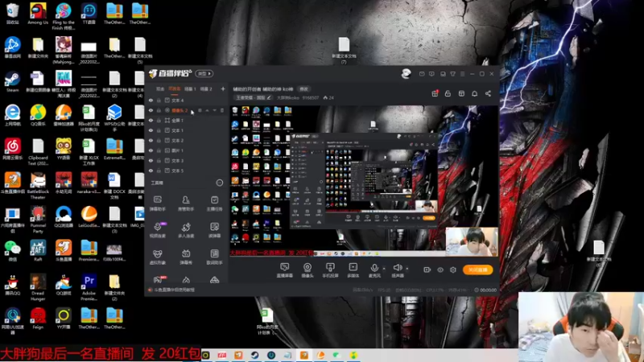This screenshot has height=362, width=644.
Task: Select Steam desktop shortcut
Action: point(12,82)
